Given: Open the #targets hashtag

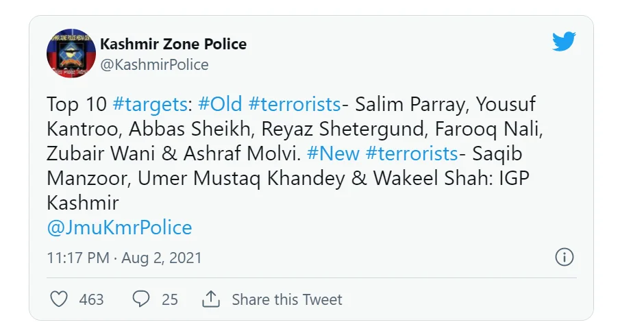Looking at the screenshot, I should pos(150,104).
